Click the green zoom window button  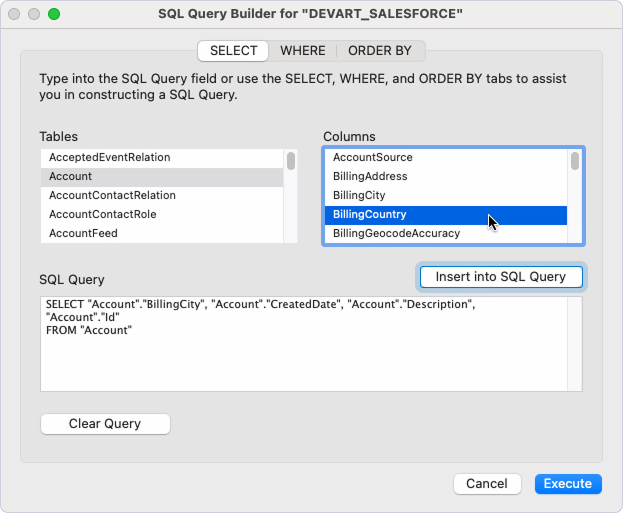coord(54,14)
